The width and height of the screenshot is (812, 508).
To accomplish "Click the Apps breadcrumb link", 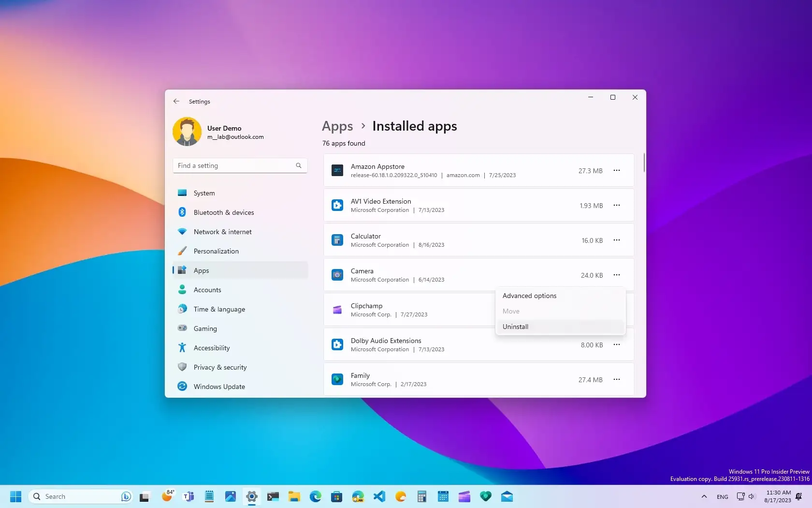I will click(337, 126).
